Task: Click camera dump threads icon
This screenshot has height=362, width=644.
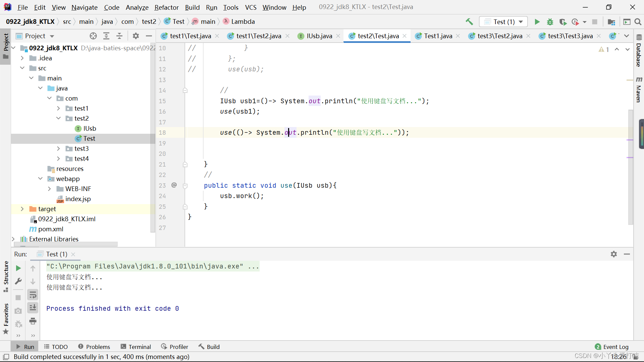Action: pyautogui.click(x=18, y=311)
